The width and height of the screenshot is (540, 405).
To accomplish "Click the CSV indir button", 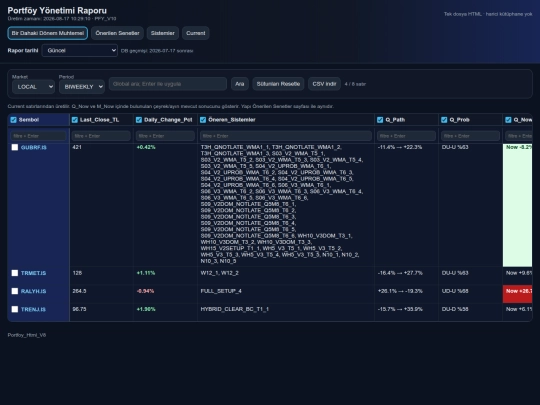I will [324, 84].
